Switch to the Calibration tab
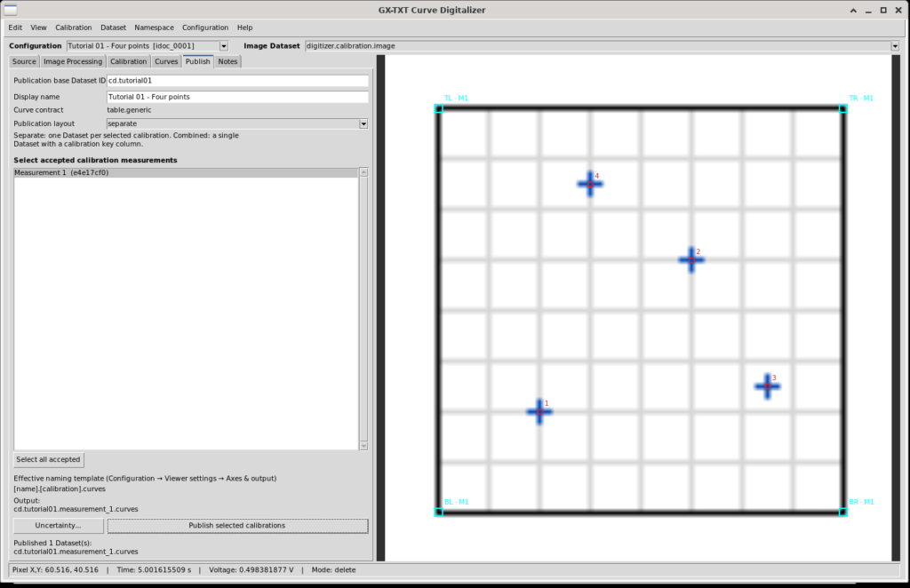Viewport: 910px width, 588px height. tap(128, 61)
